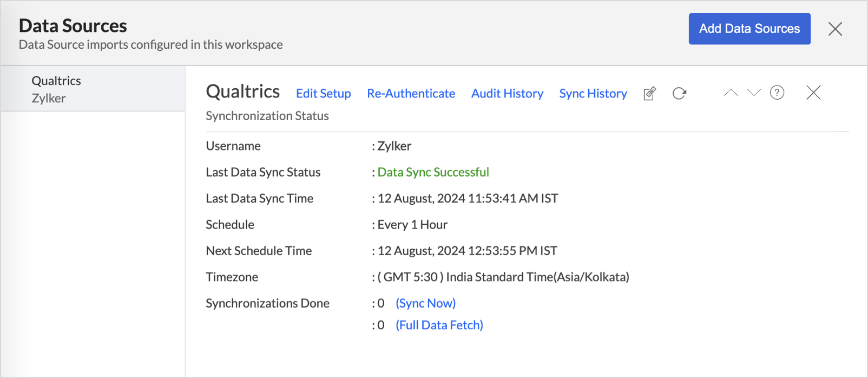Select the Qualtrics Zylker data source in sidebar
868x378 pixels.
(93, 89)
